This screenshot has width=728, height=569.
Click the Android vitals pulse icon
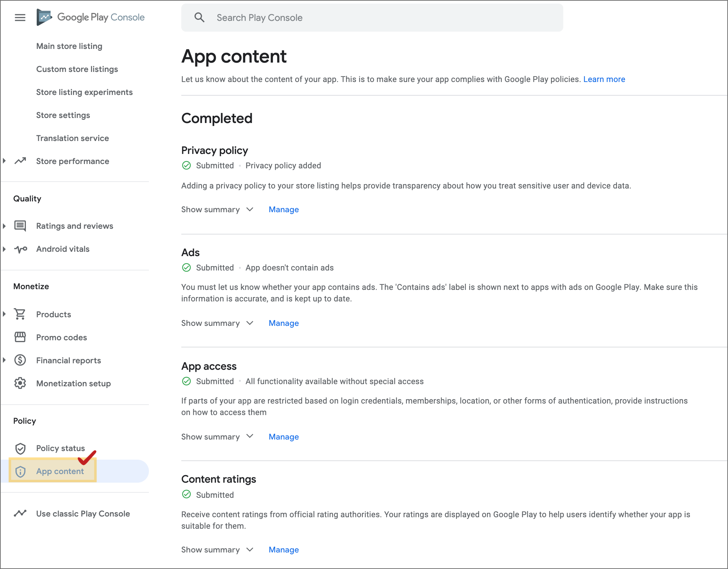21,249
